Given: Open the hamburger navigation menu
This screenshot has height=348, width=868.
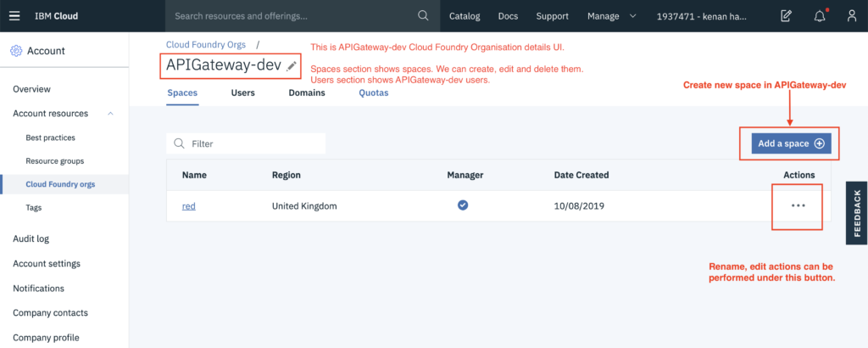Looking at the screenshot, I should tap(15, 16).
